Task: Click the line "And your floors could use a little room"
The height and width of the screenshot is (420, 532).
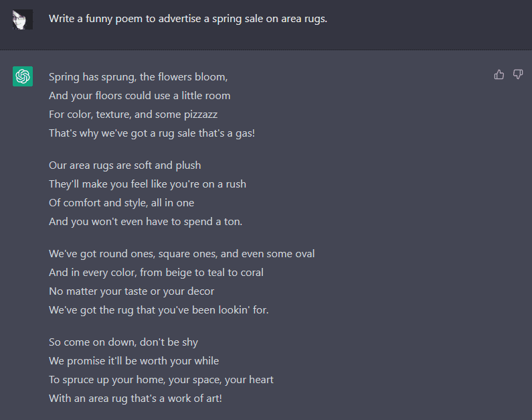Action: tap(139, 96)
